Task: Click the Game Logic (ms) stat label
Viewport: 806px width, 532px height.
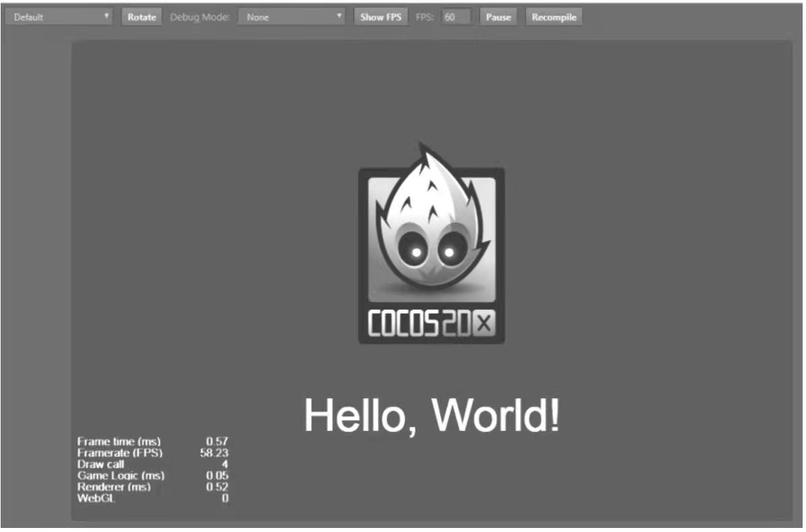Action: [x=121, y=475]
